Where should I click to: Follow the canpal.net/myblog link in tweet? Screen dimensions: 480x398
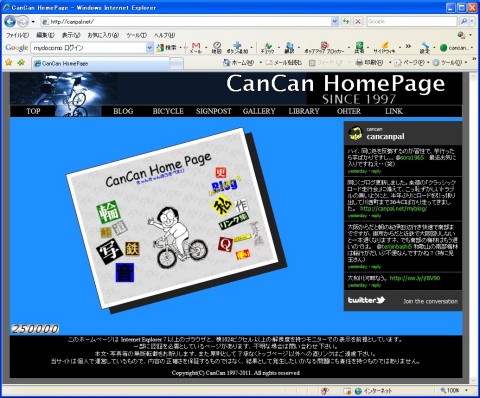393,209
